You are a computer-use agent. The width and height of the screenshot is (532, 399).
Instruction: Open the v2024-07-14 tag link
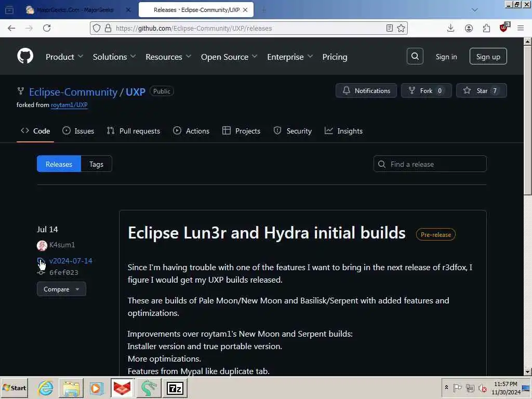71,261
